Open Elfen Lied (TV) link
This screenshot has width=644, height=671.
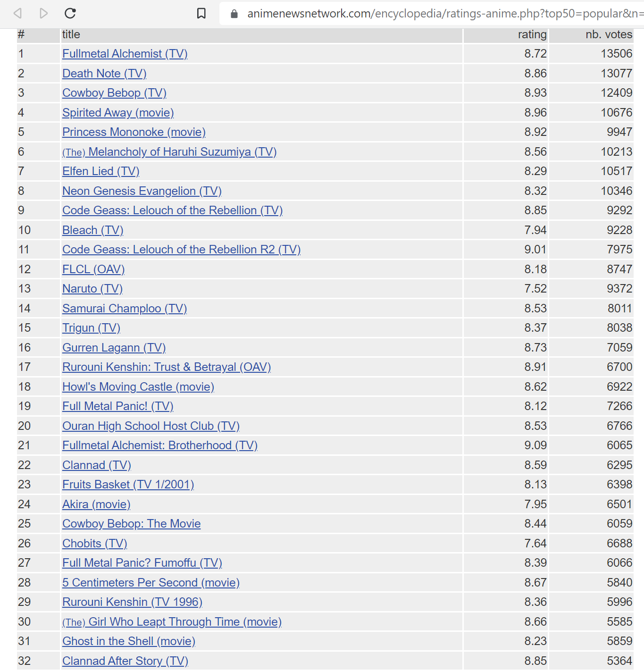pos(101,171)
